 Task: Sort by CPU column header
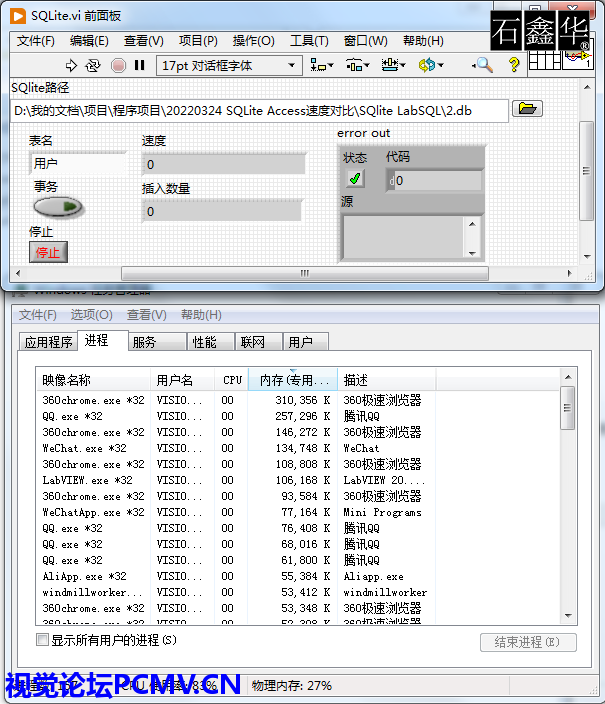[x=231, y=380]
